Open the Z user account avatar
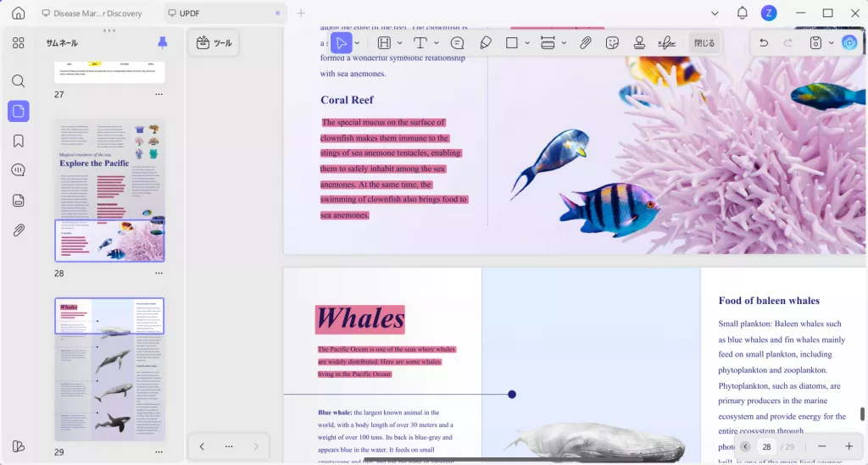Screen dimensions: 868x465 coord(768,14)
